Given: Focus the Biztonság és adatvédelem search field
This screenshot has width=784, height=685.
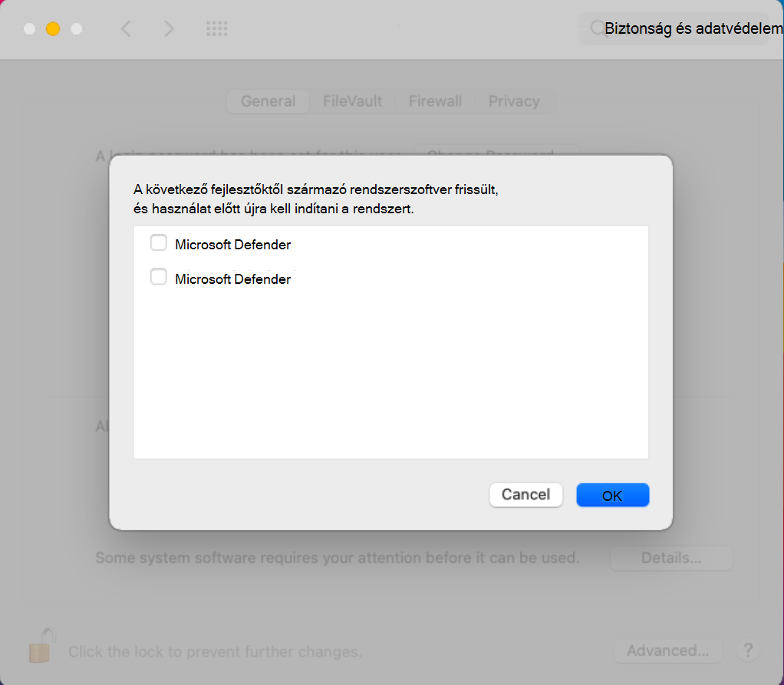Looking at the screenshot, I should pyautogui.click(x=674, y=28).
